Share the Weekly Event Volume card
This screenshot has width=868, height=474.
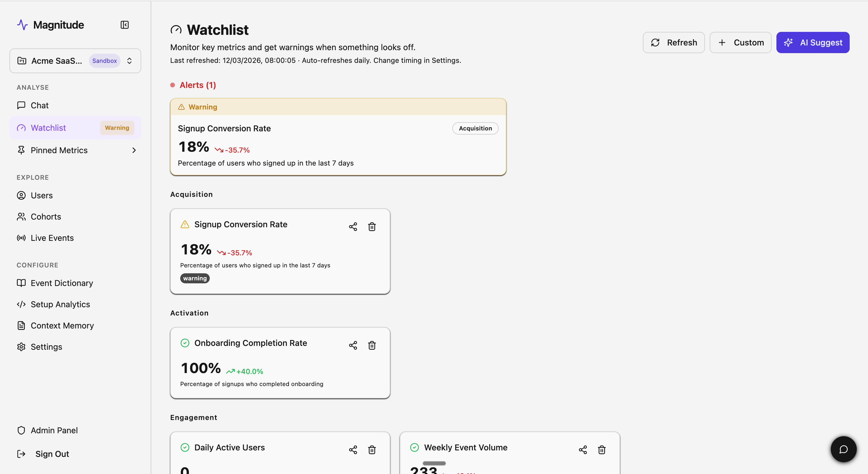point(583,450)
